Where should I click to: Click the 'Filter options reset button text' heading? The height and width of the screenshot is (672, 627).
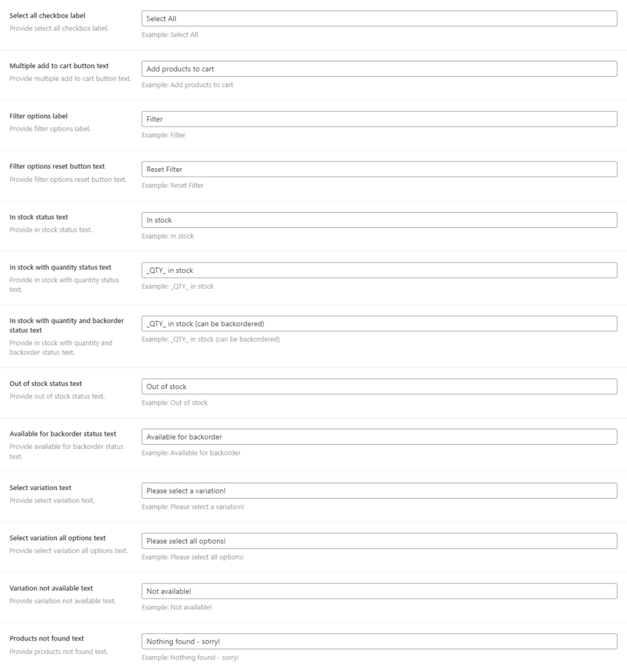click(x=57, y=166)
